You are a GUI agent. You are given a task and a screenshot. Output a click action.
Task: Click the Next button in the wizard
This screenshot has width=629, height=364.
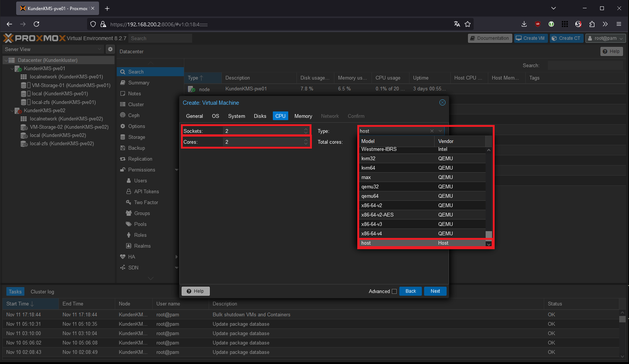coord(435,291)
